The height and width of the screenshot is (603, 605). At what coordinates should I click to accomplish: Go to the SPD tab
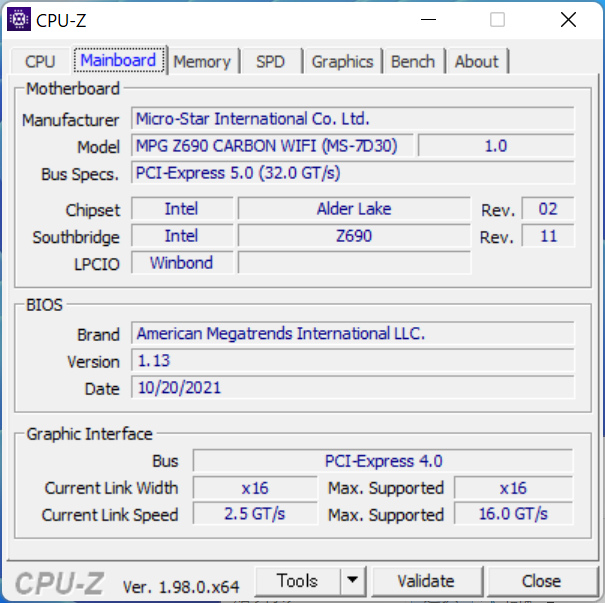[270, 62]
